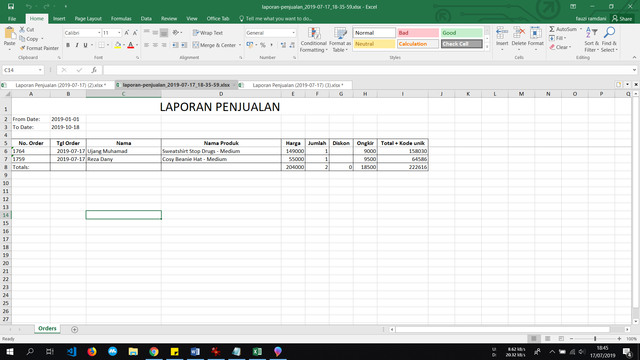640x360 pixels.
Task: Apply the Bad cell style
Action: click(418, 33)
